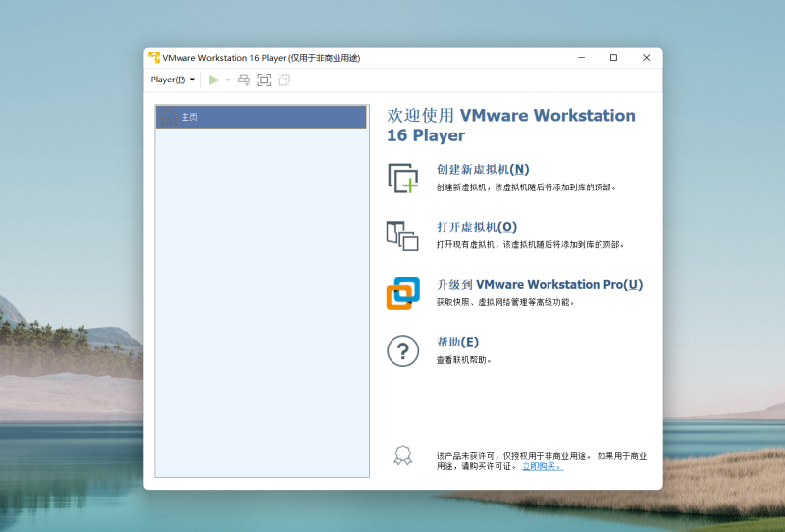This screenshot has height=532, width=785.
Task: Click the green Play virtual machine button
Action: tap(214, 80)
